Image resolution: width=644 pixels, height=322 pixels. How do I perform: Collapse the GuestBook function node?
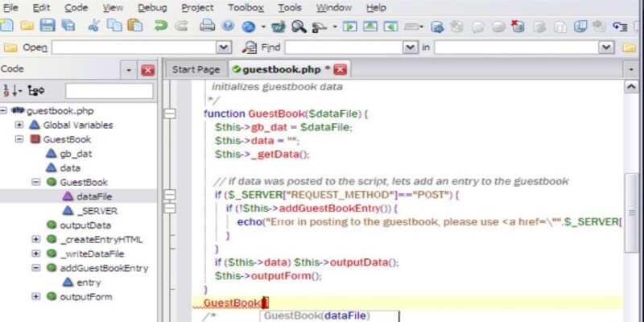click(x=36, y=182)
